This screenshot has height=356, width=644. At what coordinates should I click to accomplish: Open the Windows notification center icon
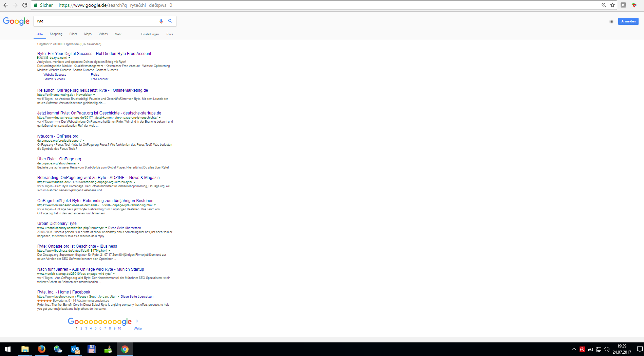click(x=640, y=349)
